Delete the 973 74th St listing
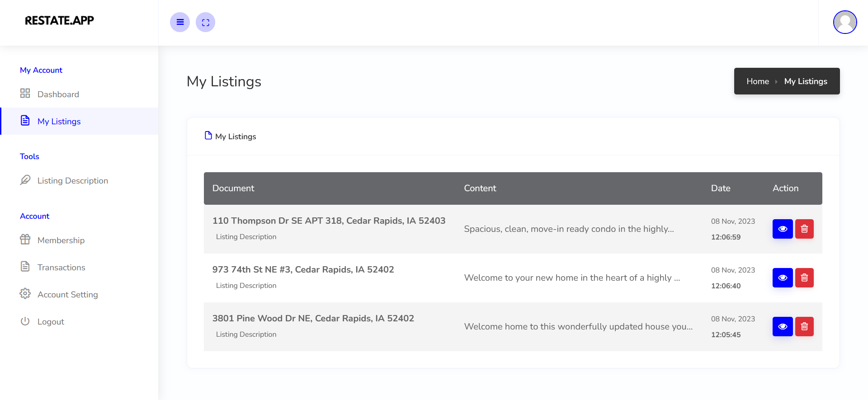 point(804,278)
